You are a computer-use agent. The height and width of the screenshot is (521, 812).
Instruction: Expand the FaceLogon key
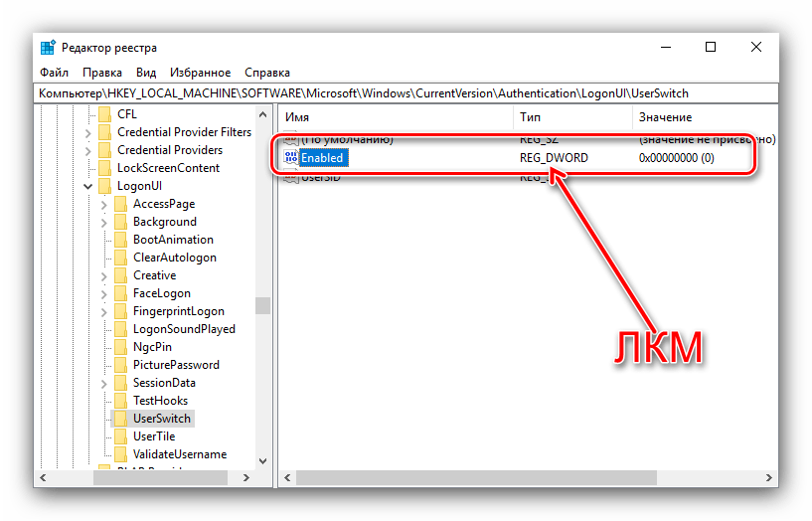pos(104,294)
